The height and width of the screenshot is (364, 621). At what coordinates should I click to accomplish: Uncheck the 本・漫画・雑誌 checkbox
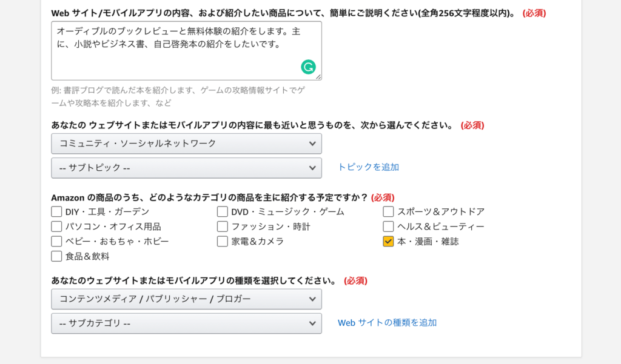[388, 241]
